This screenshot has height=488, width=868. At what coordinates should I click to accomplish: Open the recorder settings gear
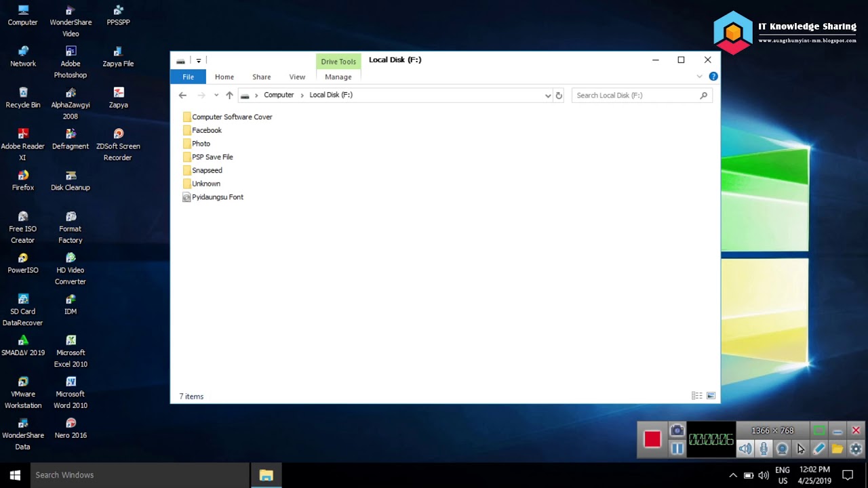(x=856, y=449)
